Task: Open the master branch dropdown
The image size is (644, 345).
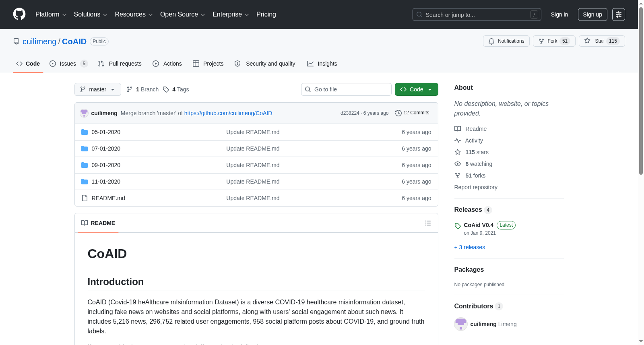Action: click(98, 89)
